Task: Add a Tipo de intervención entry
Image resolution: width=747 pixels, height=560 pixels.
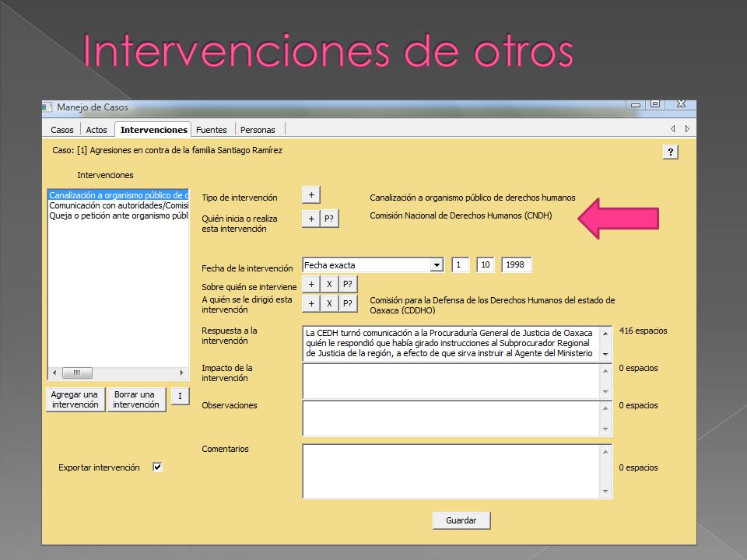Action: tap(311, 194)
